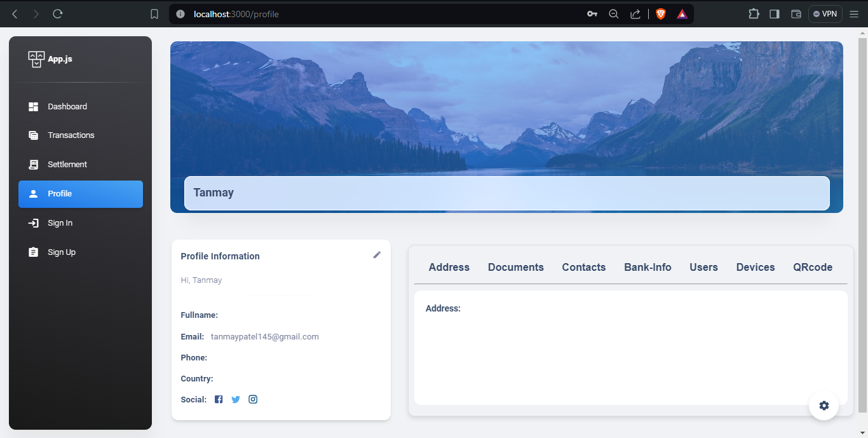Screen dimensions: 868x438
Task: Click the right scrollbar's down arrow
Action: point(863,434)
